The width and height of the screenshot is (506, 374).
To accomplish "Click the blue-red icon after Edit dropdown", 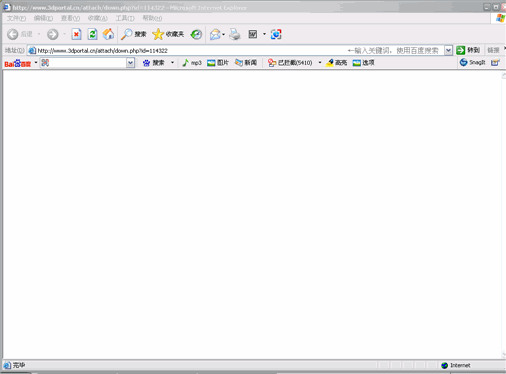I will [276, 34].
